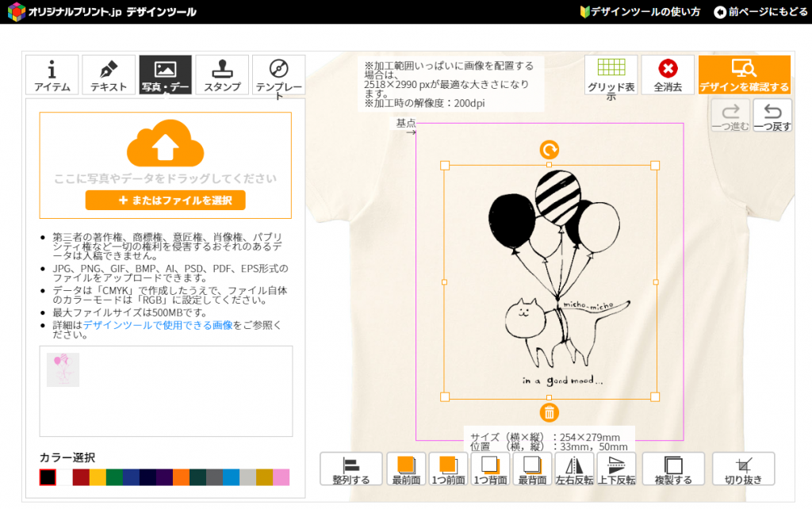
Task: Open the 切り抜き crop tool
Action: pos(743,469)
